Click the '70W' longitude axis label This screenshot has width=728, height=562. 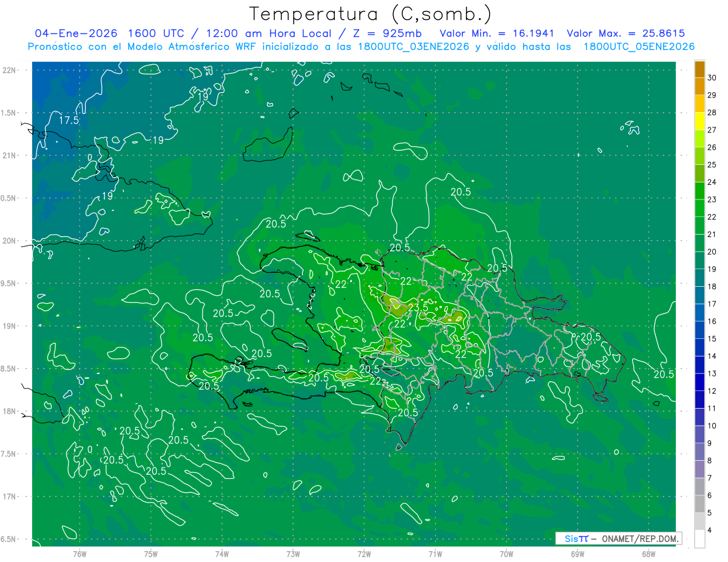[x=506, y=554]
